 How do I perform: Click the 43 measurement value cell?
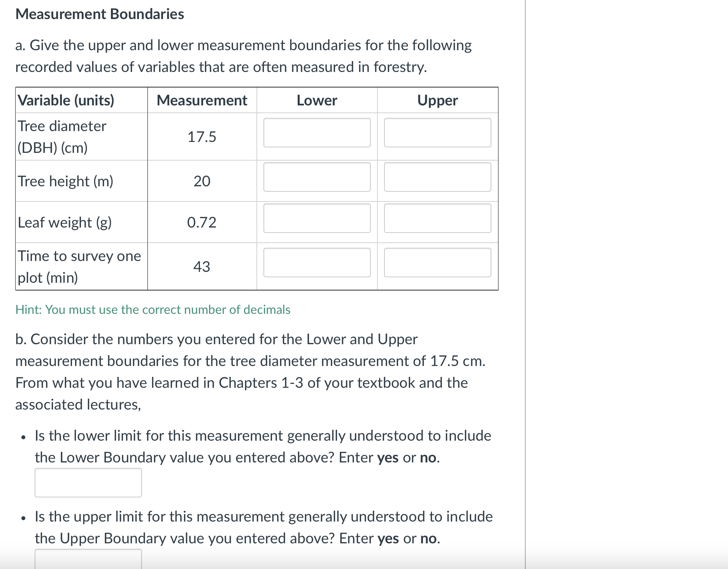(x=202, y=266)
